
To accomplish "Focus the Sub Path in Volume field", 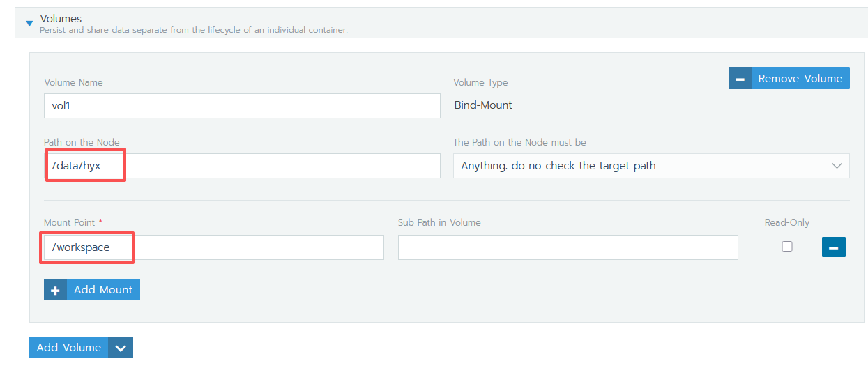I will tap(568, 247).
